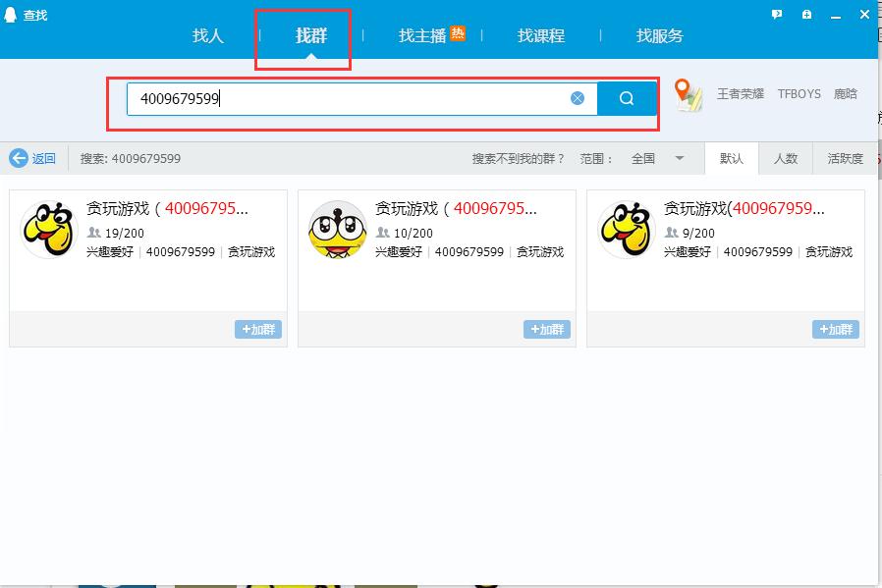
Task: Click 贪玩游戏 tag on the 9/200 group card
Action: click(x=828, y=252)
